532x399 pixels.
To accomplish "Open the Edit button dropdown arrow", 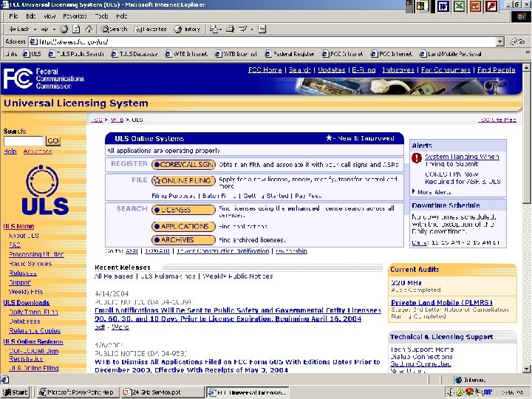I will (252, 29).
